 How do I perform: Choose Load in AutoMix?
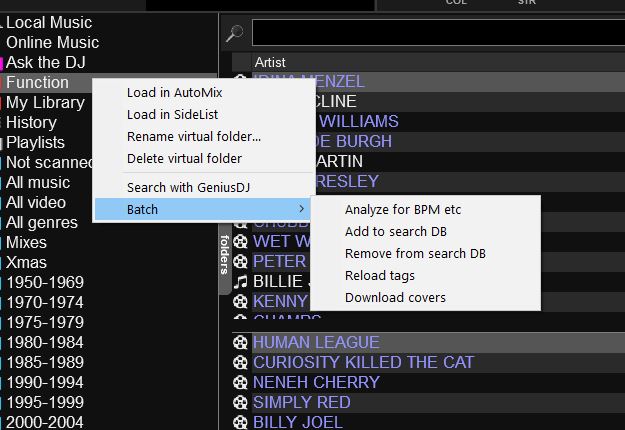click(x=175, y=92)
